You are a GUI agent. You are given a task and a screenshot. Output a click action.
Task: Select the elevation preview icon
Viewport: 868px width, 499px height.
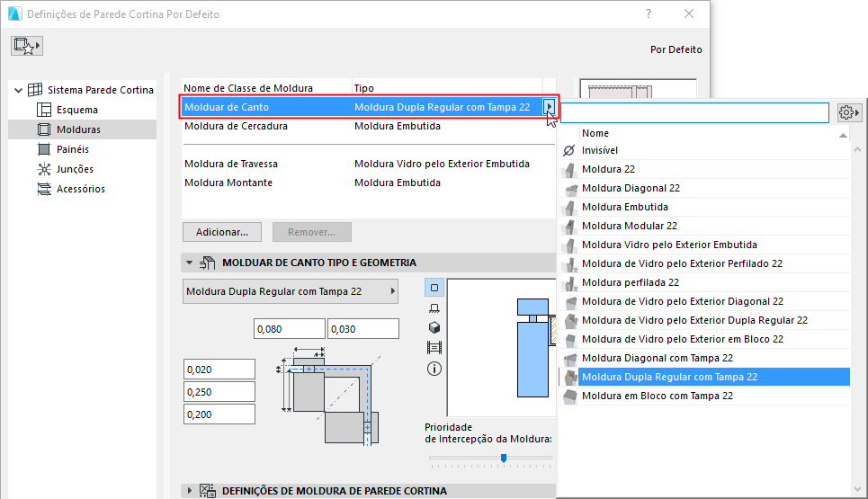[434, 347]
